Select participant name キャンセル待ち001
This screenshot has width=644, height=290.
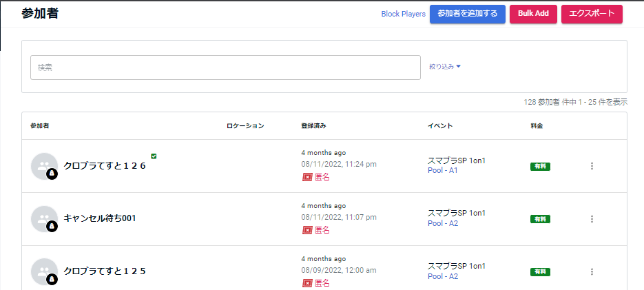(x=99, y=218)
